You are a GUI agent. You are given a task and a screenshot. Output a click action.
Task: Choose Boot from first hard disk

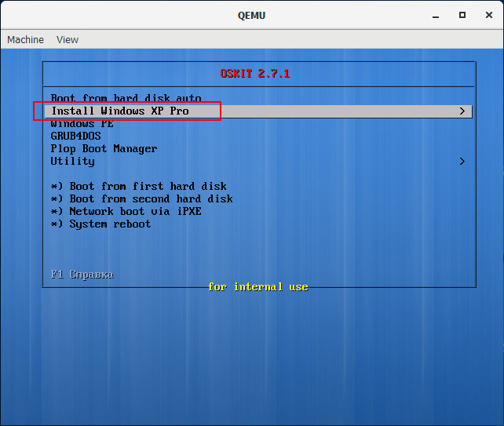click(138, 187)
